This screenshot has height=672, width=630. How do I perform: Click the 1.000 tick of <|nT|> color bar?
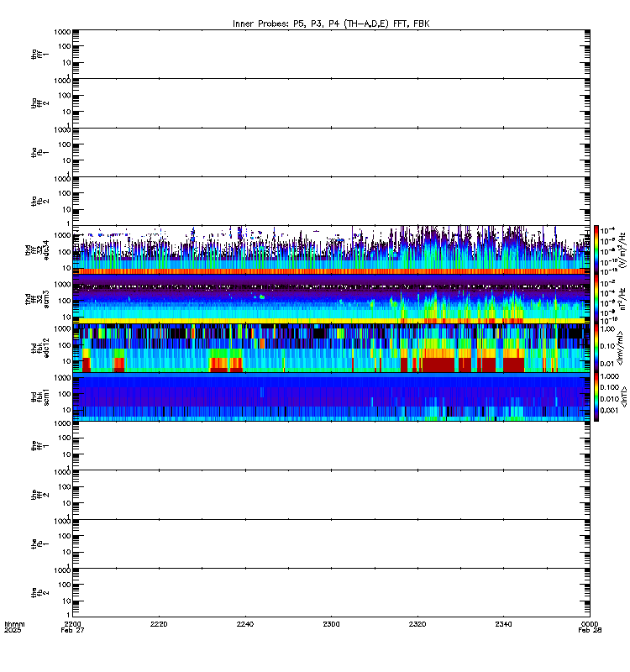(610, 375)
